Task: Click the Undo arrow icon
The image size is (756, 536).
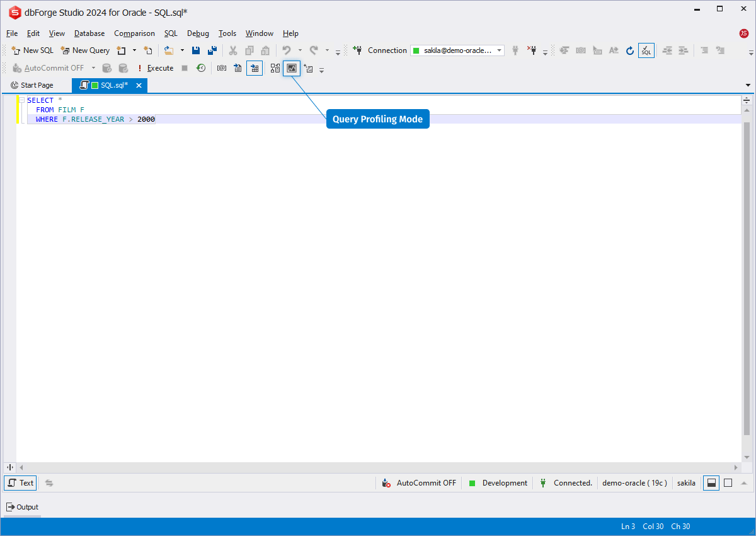Action: pos(287,50)
